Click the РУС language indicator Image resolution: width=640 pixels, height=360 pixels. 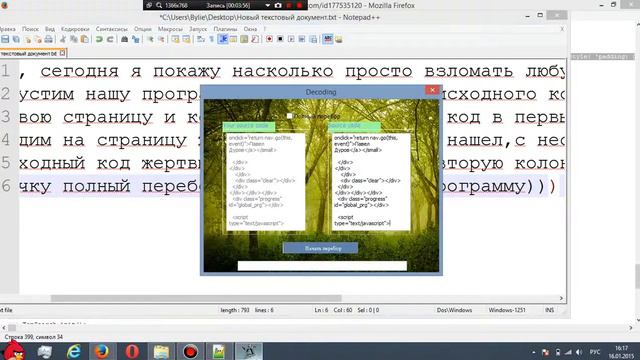[x=595, y=352]
